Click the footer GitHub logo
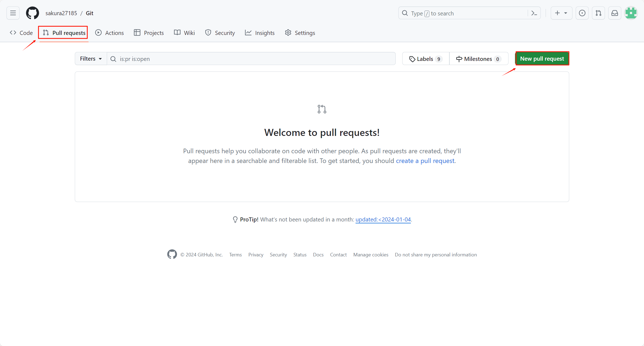Viewport: 644px width, 346px height. 172,254
